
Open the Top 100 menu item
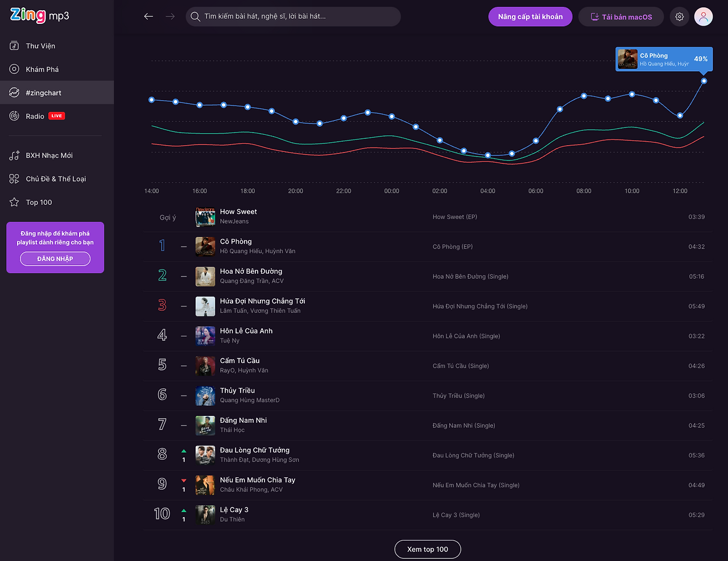point(57,203)
